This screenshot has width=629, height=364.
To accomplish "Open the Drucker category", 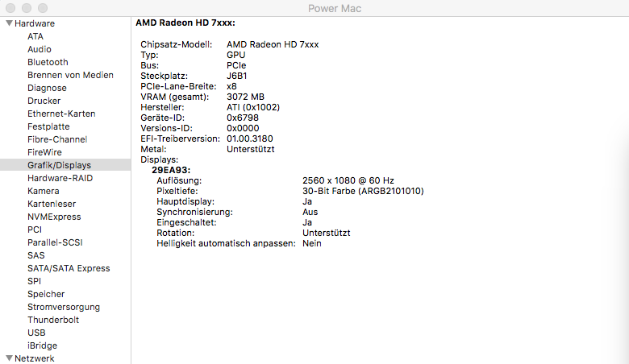I will pyautogui.click(x=44, y=101).
